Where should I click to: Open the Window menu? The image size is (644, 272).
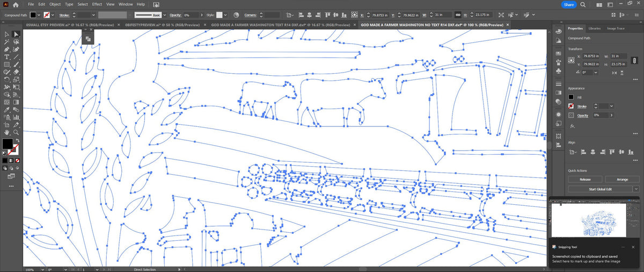126,4
